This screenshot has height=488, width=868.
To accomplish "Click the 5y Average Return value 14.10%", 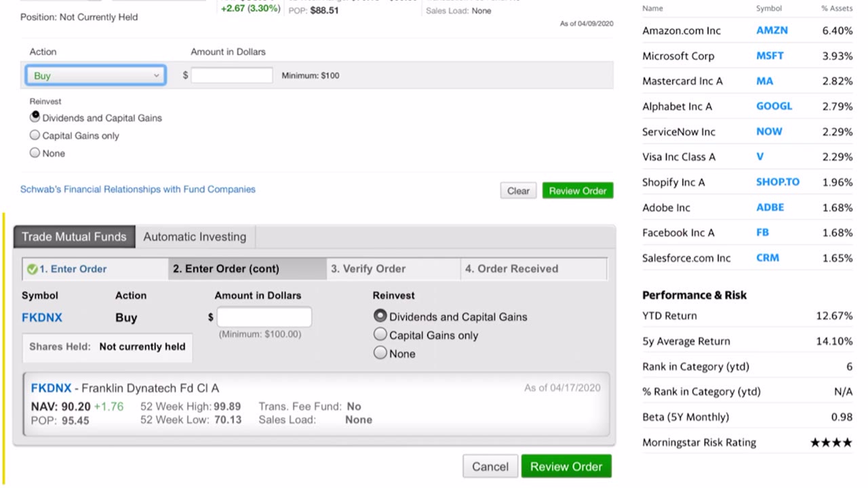I will tap(834, 341).
